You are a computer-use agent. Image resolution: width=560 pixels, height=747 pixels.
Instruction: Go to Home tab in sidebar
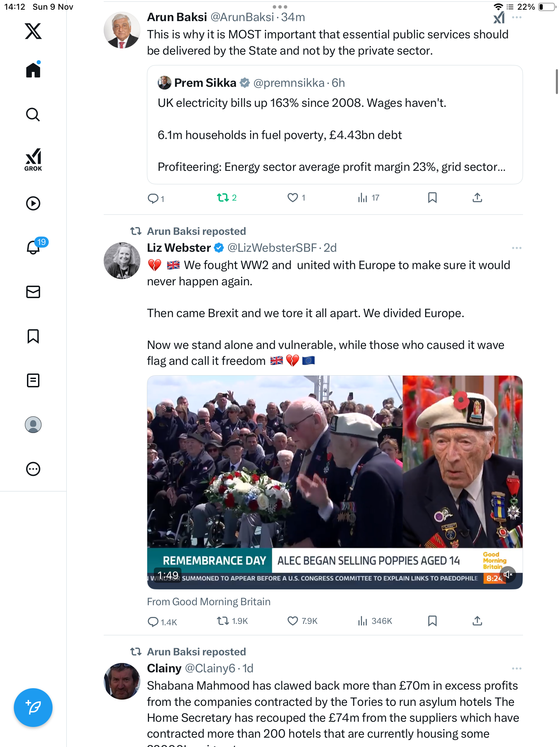[33, 70]
